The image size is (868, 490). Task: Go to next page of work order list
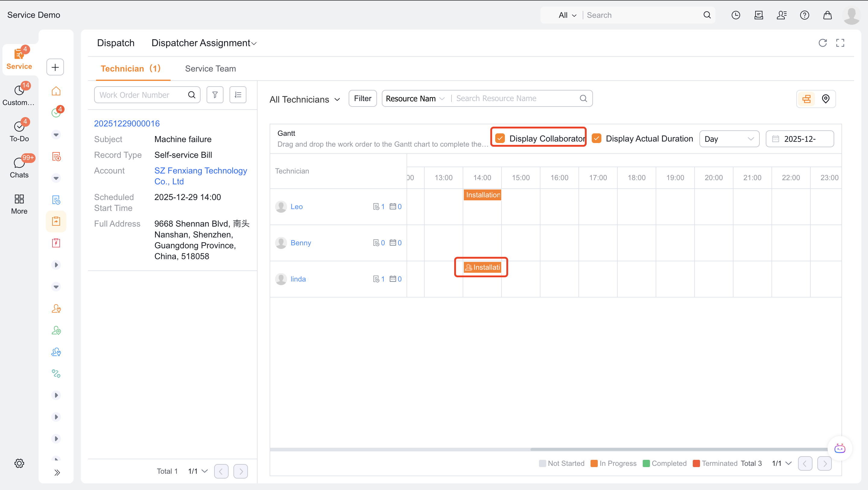241,471
